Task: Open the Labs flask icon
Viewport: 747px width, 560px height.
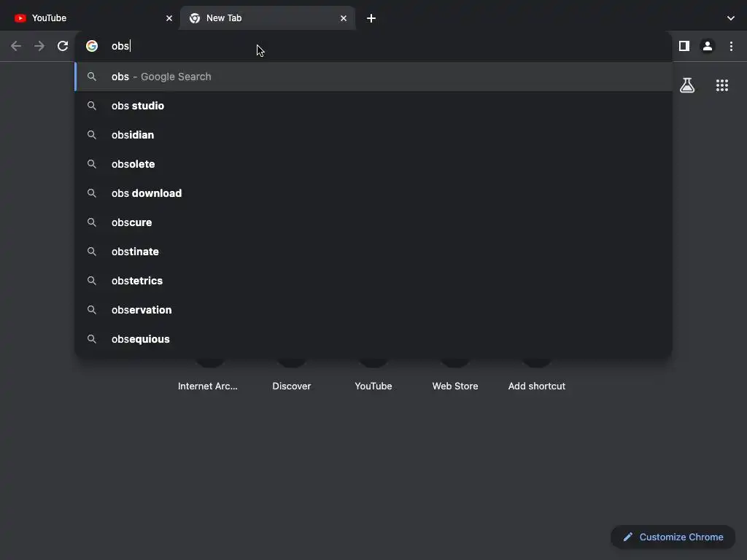Action: pos(687,85)
